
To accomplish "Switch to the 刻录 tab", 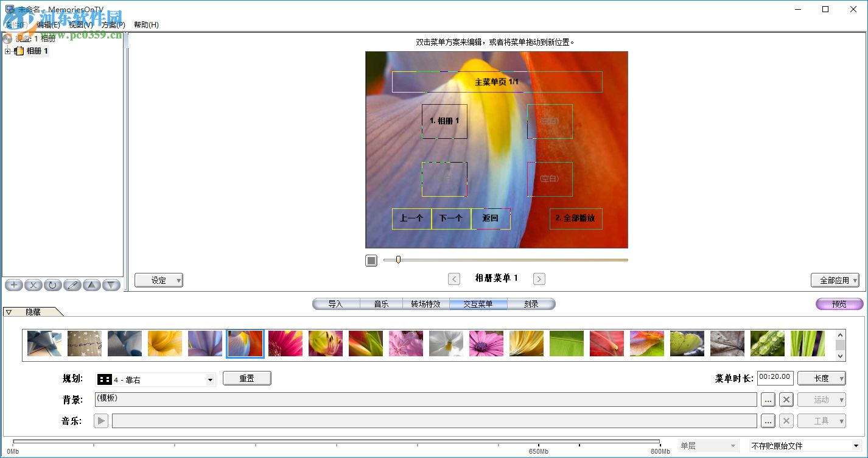I will pyautogui.click(x=531, y=304).
